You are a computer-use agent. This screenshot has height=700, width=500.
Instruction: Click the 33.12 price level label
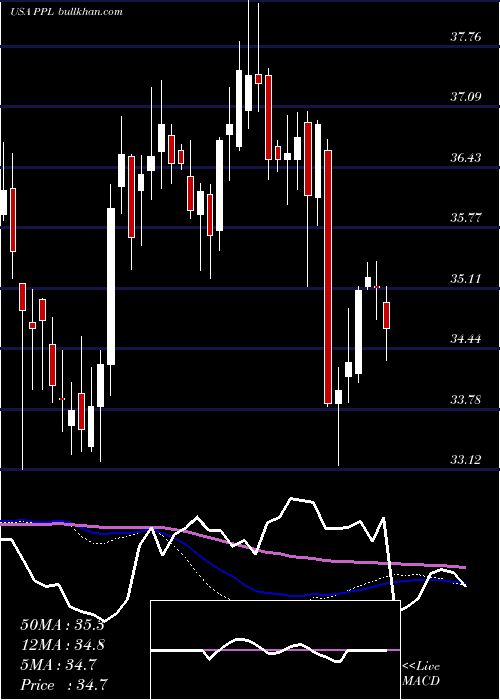click(466, 460)
